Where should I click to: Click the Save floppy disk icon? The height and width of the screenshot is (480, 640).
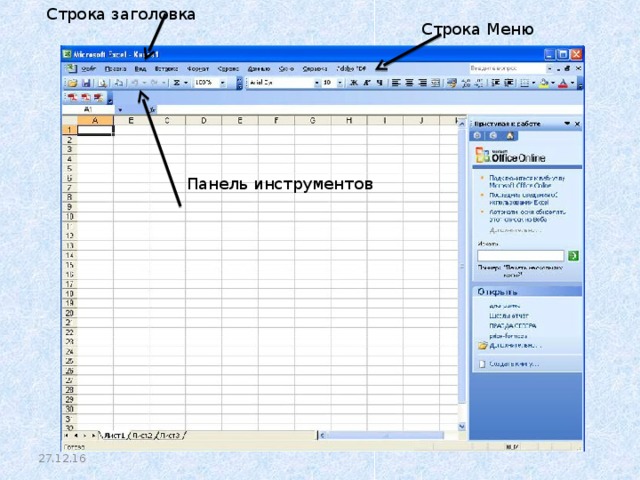pyautogui.click(x=86, y=83)
